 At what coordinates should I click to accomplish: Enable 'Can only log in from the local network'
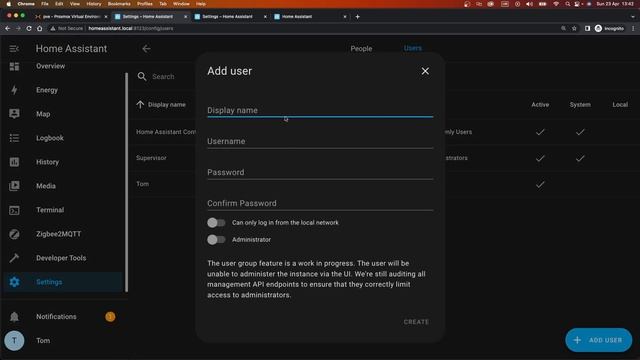click(216, 222)
